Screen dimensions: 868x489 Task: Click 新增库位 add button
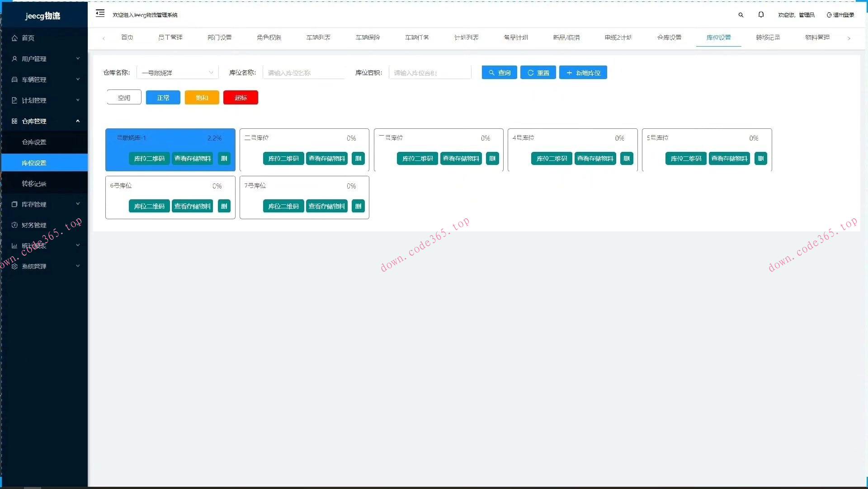point(583,73)
